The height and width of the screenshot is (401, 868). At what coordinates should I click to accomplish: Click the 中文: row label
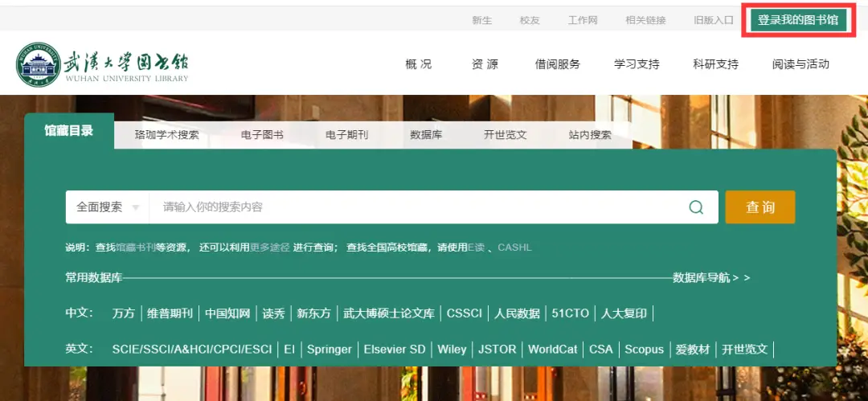tap(79, 313)
